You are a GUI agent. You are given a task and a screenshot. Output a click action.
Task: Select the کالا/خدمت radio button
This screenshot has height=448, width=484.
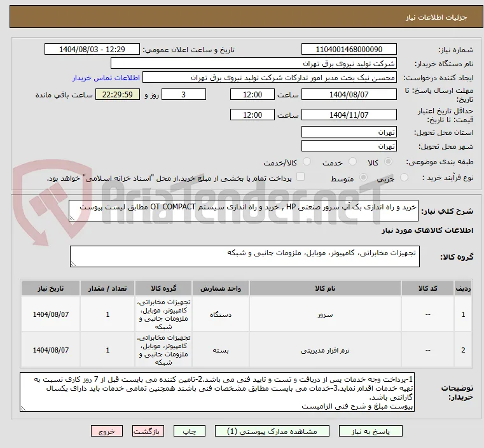click(x=307, y=162)
